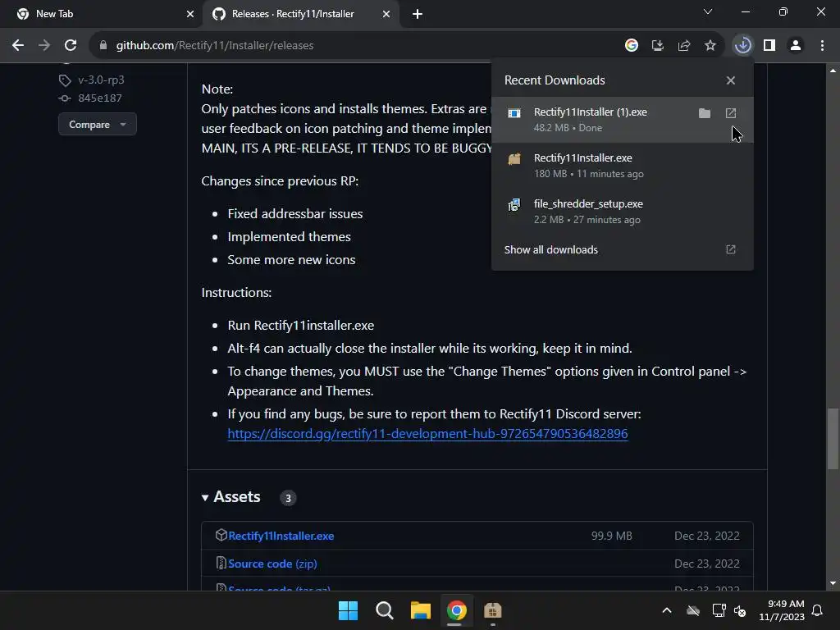
Task: Show Rectify11Installer (1).exe in folder
Action: pyautogui.click(x=705, y=113)
